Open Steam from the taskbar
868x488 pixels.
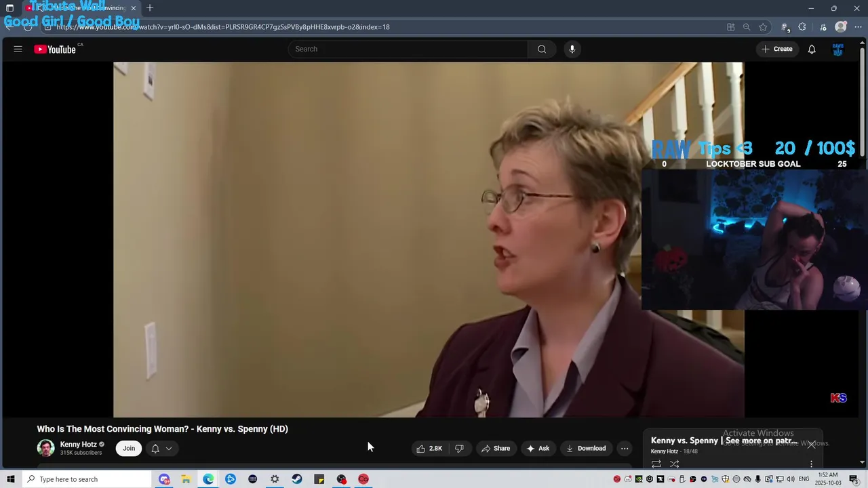pos(297,479)
